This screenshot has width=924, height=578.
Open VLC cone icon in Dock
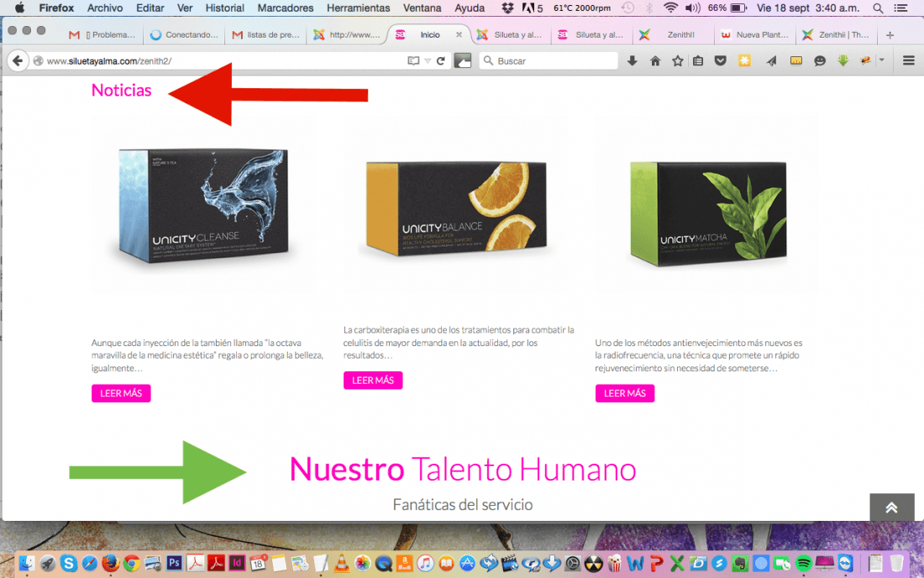coord(341,563)
